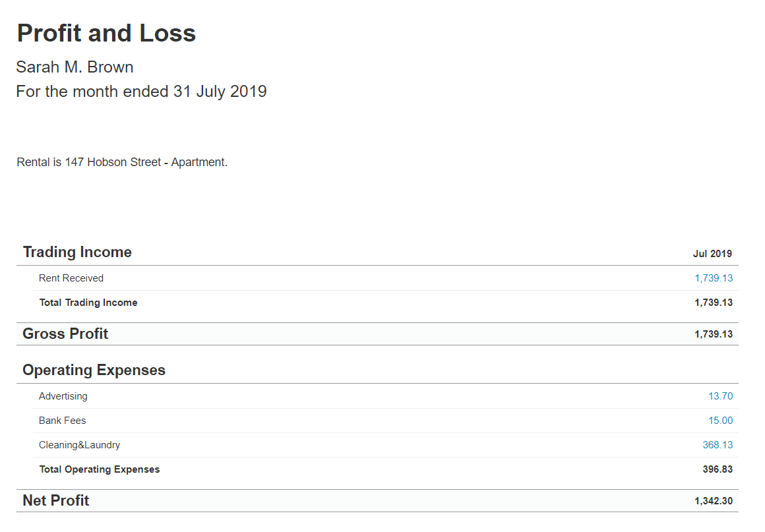Click the Operating Expenses section heading
This screenshot has height=532, width=765.
click(94, 370)
